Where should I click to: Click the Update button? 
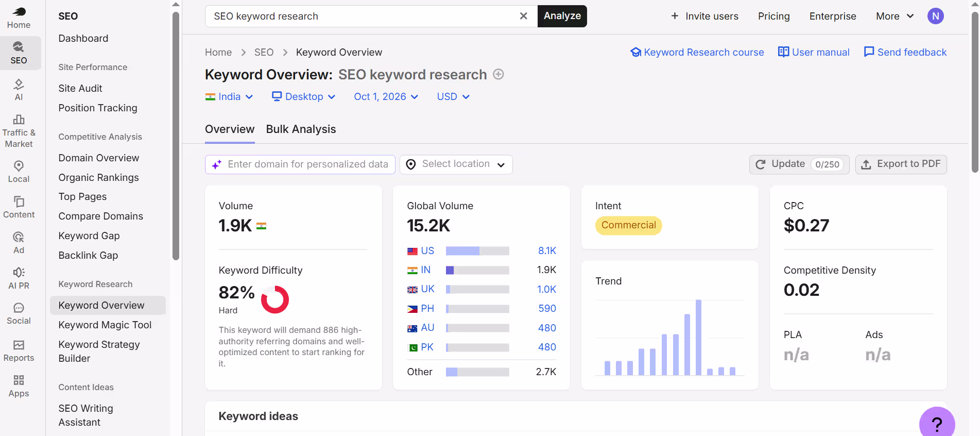(799, 164)
